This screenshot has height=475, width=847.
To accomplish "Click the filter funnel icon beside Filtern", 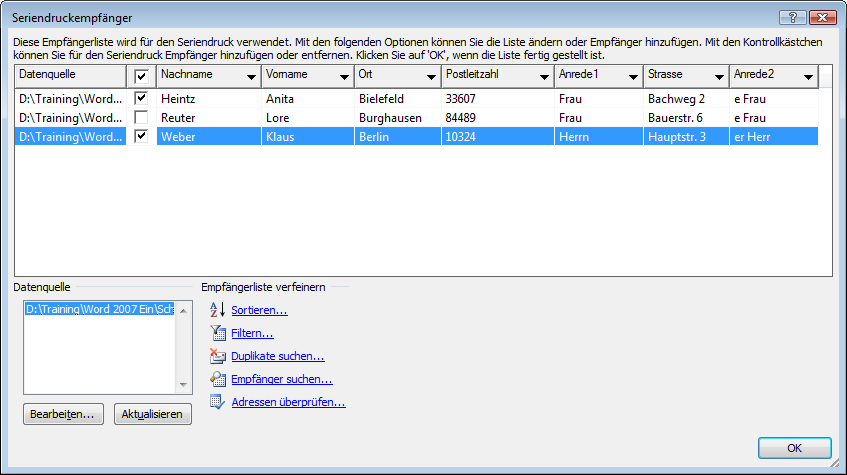I will coord(218,333).
